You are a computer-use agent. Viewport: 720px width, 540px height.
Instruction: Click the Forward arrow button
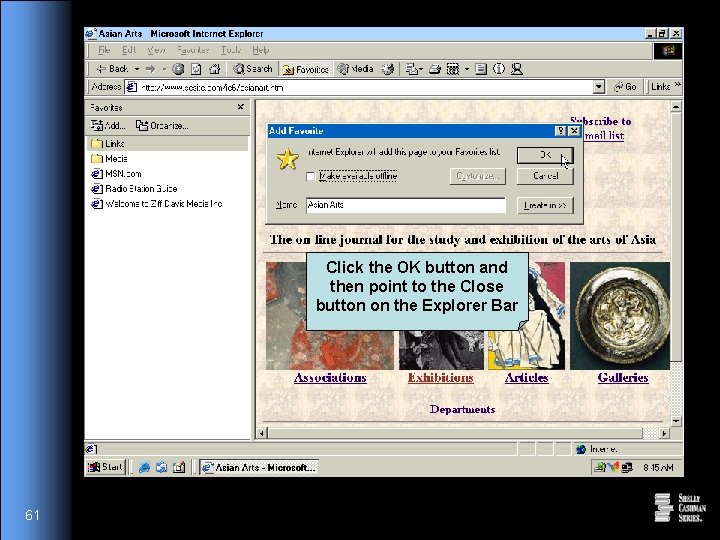[151, 69]
